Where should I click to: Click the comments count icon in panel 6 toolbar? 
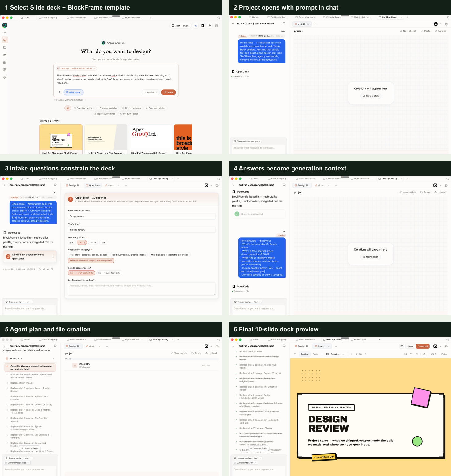433,354
